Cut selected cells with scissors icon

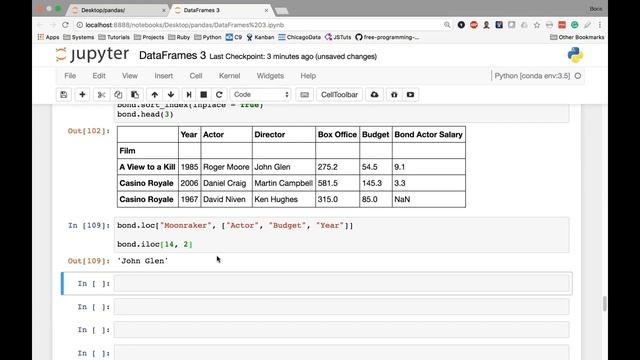(101, 95)
